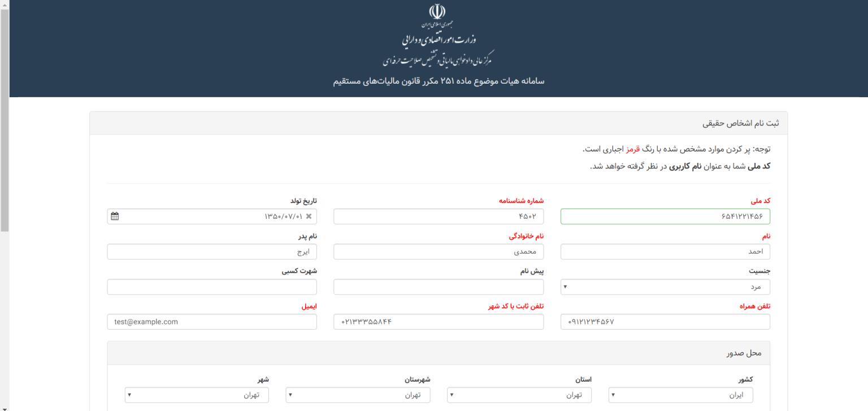Image resolution: width=868 pixels, height=411 pixels.
Task: Click the national code (کد ملی) field
Action: click(665, 217)
